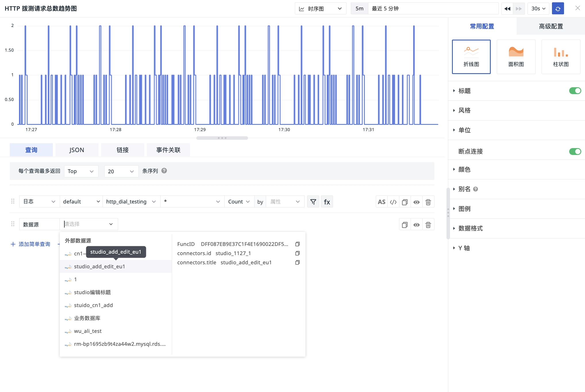Open the 30s refresh interval dropdown
Image resolution: width=585 pixels, height=392 pixels.
click(x=538, y=9)
